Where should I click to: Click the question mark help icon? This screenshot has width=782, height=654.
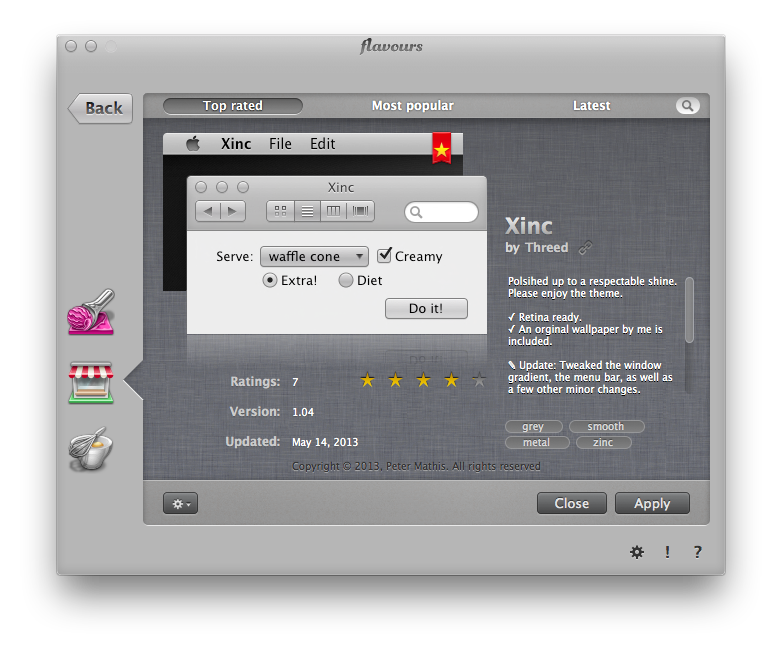(698, 552)
